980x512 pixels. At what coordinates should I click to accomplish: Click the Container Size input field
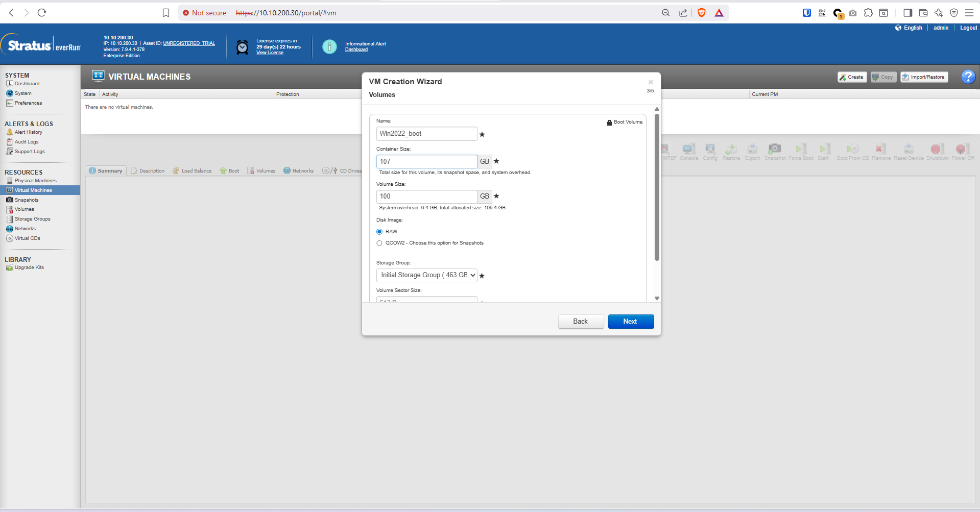point(426,162)
